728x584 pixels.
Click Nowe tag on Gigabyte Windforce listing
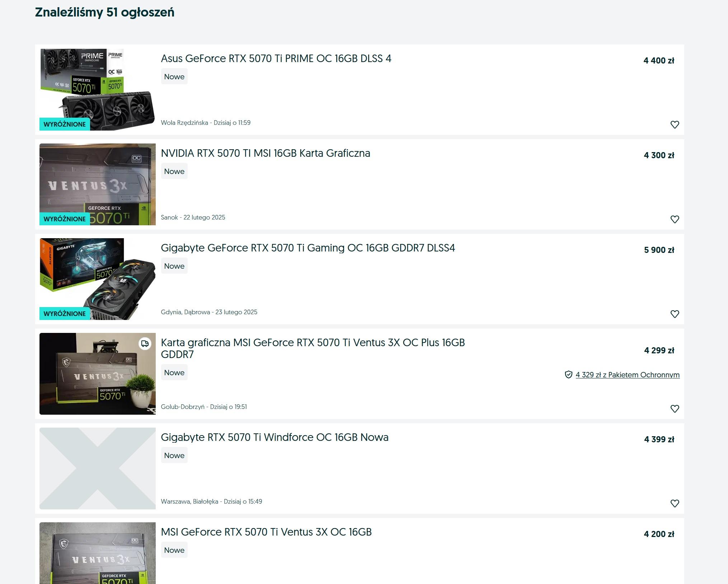click(174, 455)
